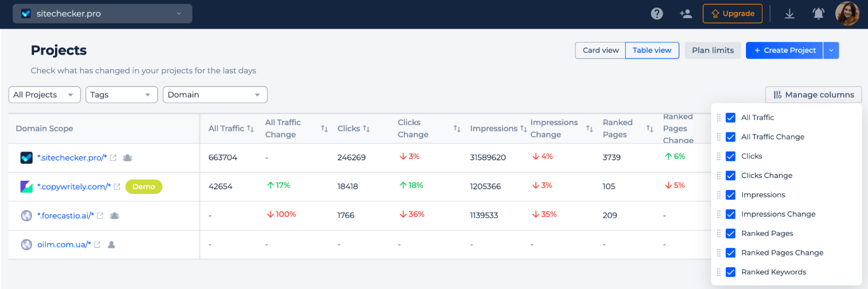Open the *.sitechecker.pro/* project link
The height and width of the screenshot is (289, 868).
(72, 158)
